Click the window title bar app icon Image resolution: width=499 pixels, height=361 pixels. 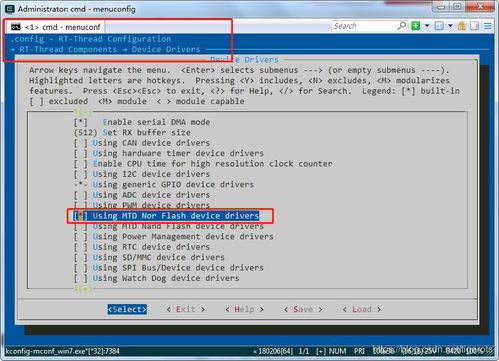tap(10, 9)
